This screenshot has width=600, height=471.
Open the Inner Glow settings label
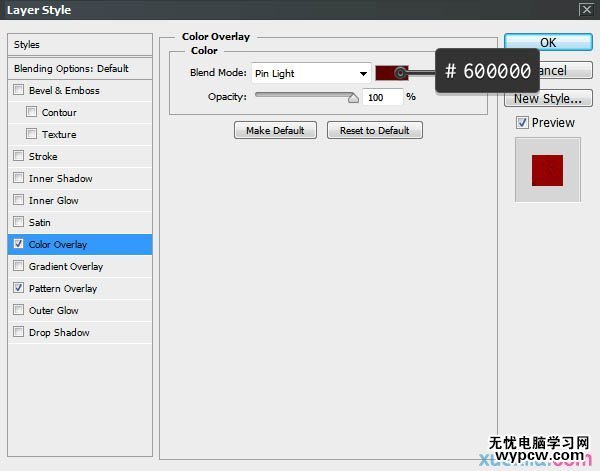tap(54, 200)
